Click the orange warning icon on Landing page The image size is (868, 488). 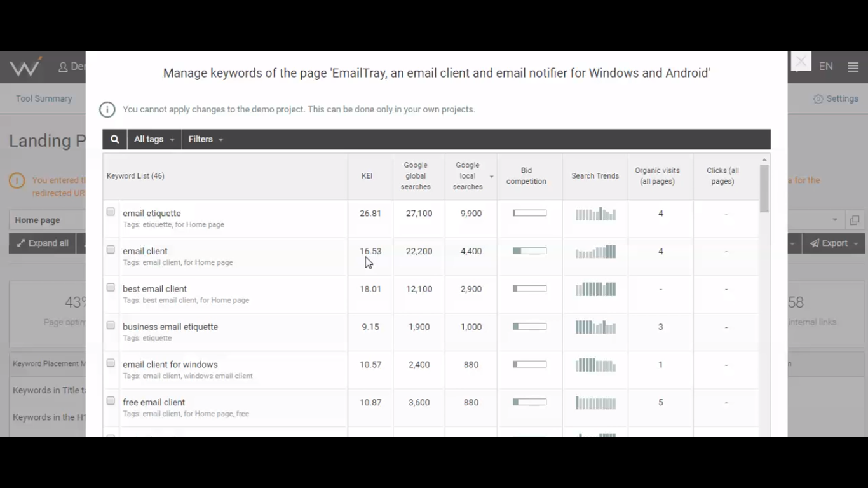pos(17,181)
